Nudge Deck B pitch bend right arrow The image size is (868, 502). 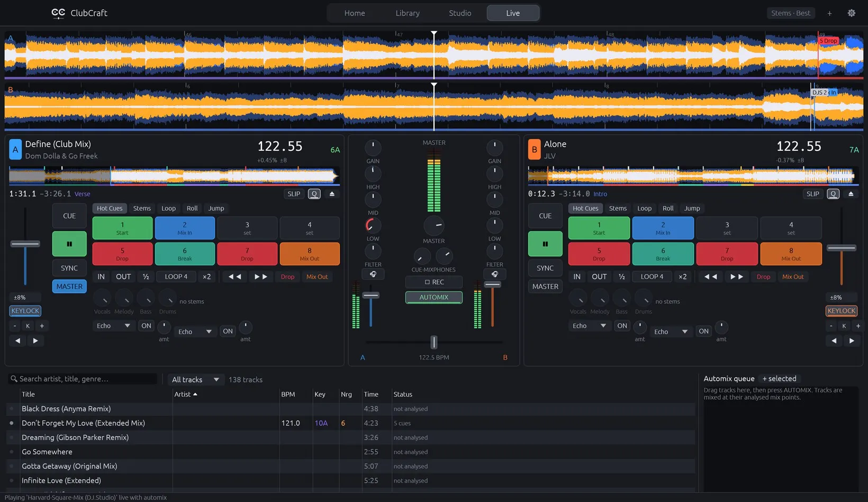[x=852, y=340]
